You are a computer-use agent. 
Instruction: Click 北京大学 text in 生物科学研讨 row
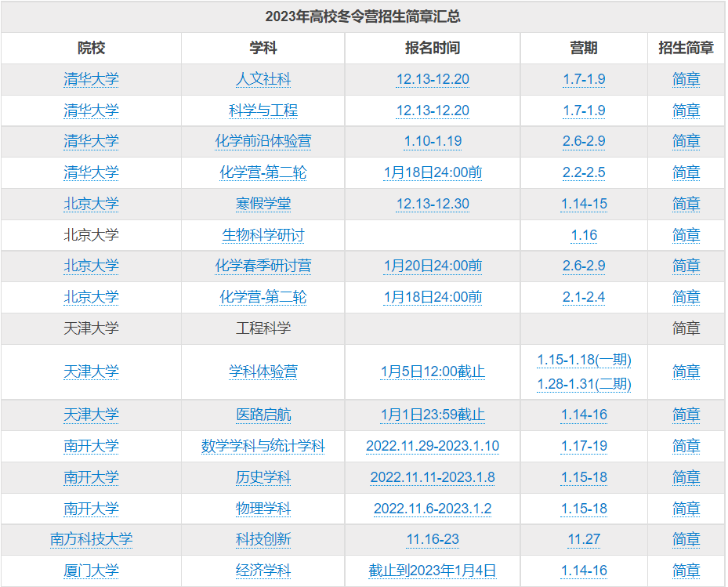click(x=91, y=235)
